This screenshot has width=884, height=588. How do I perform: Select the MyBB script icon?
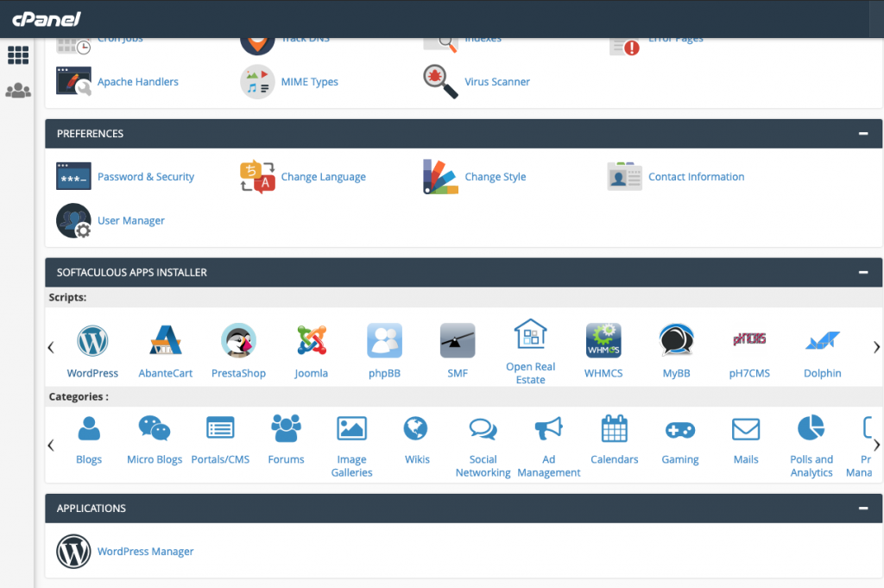677,340
